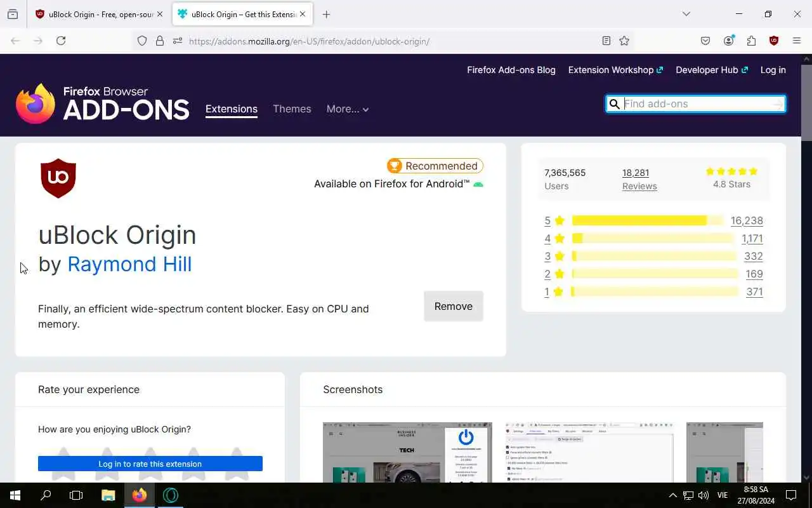This screenshot has height=508, width=812.
Task: Click the Android icon next to availability
Action: (478, 184)
